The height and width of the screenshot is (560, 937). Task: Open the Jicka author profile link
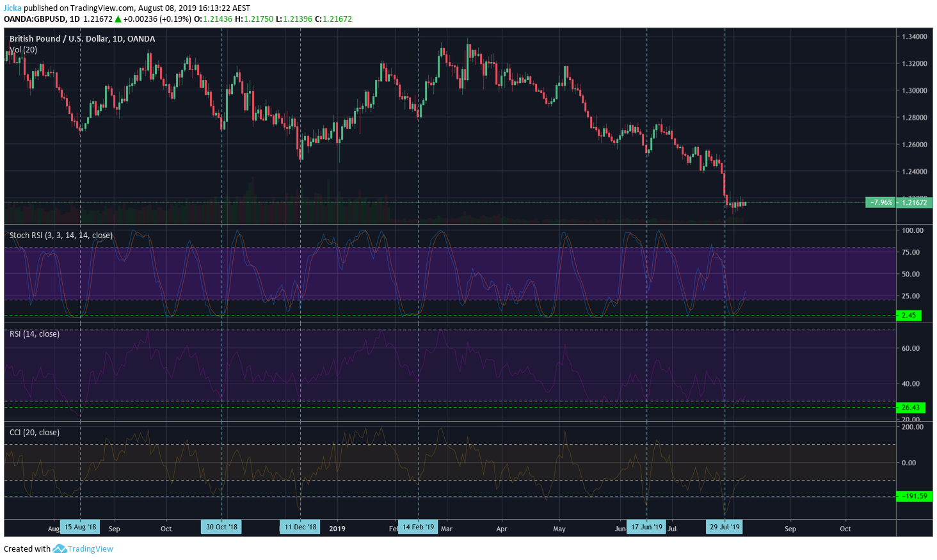click(x=13, y=8)
